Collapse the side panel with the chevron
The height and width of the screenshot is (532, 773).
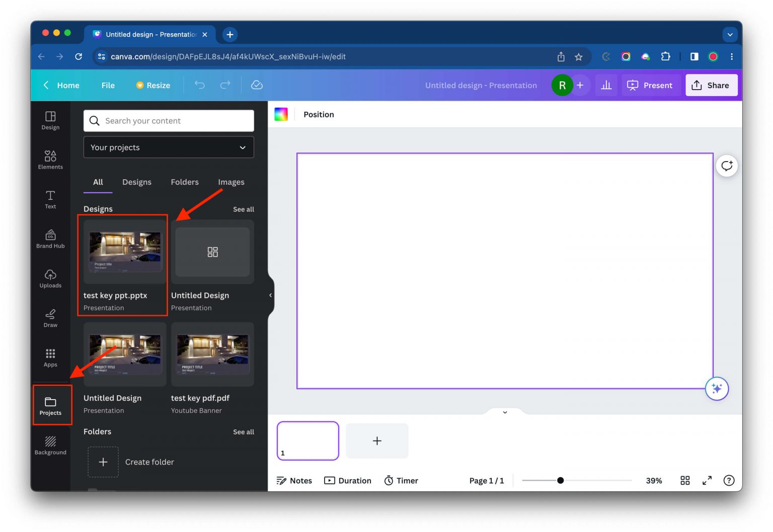271,295
